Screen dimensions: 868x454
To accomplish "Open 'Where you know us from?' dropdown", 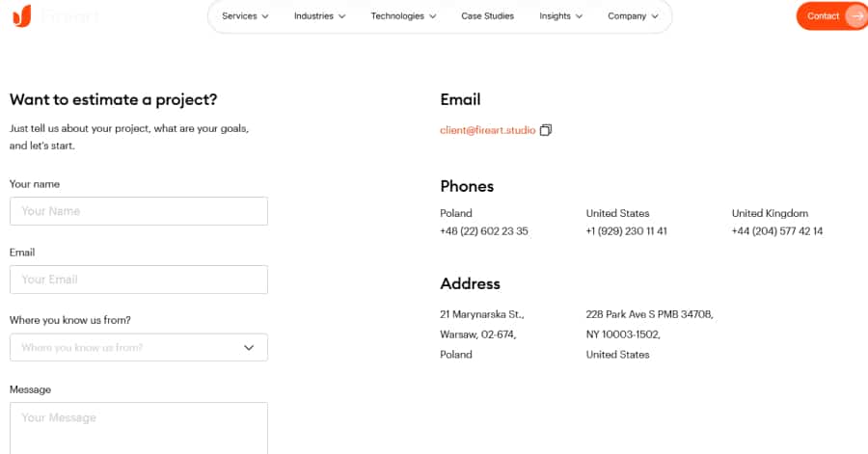I will pyautogui.click(x=138, y=347).
